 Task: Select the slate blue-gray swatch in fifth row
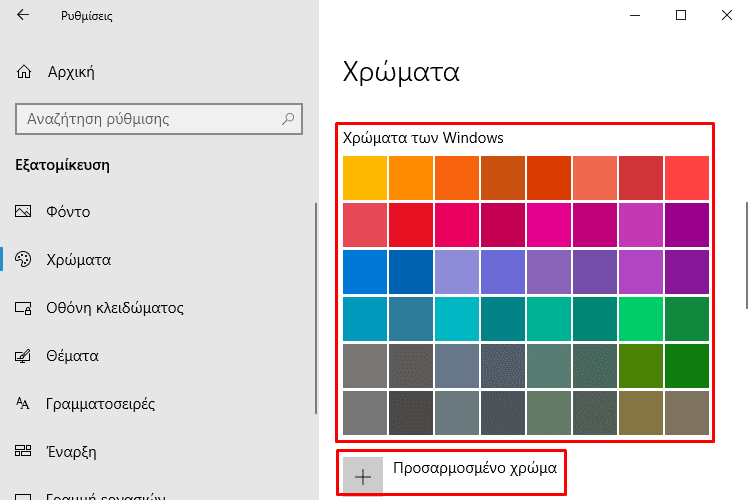(457, 366)
